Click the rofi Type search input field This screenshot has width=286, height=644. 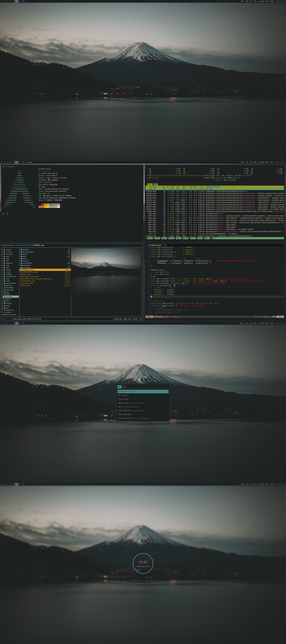(x=145, y=387)
